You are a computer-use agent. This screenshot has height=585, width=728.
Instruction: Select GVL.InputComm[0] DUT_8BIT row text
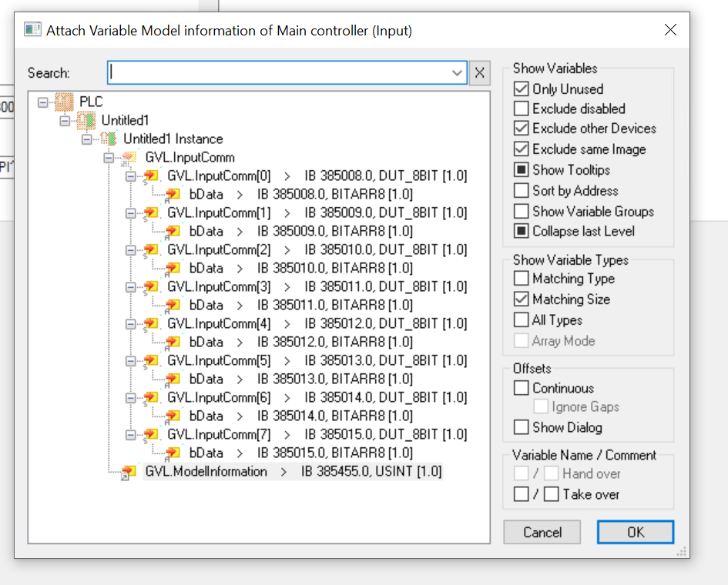coord(317,176)
